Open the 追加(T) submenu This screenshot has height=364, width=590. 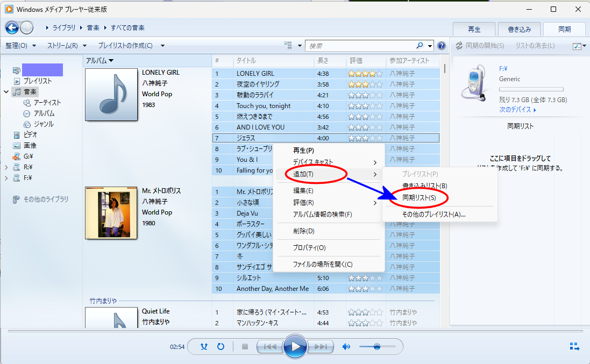click(x=328, y=174)
